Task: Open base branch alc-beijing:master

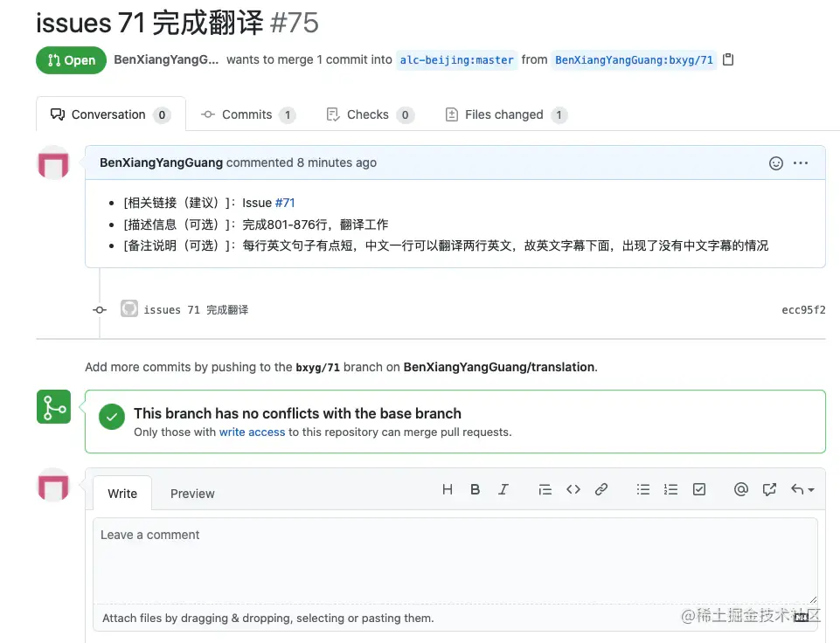Action: pos(457,60)
